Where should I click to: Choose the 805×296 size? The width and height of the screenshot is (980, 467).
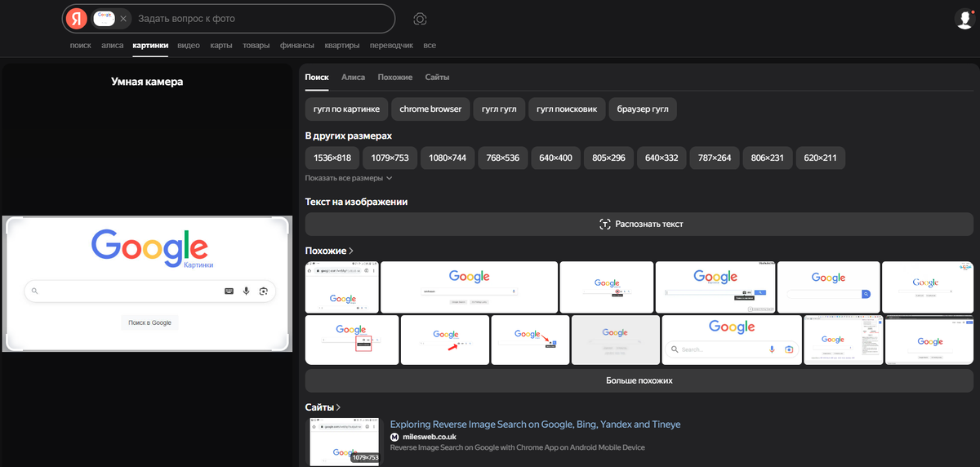608,158
